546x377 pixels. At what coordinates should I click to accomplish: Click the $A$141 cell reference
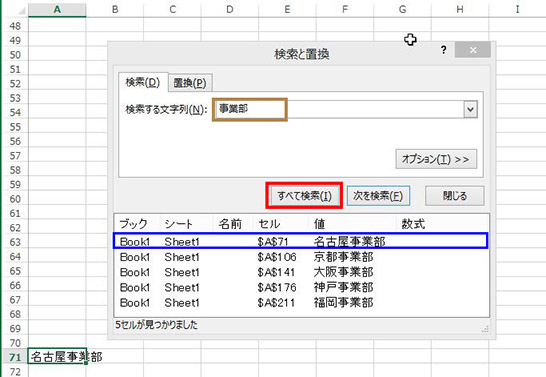tap(276, 272)
